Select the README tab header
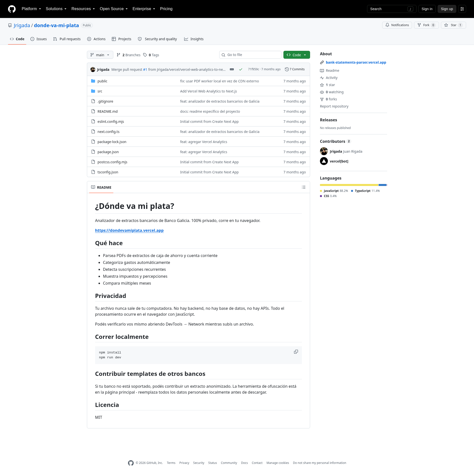 (101, 187)
